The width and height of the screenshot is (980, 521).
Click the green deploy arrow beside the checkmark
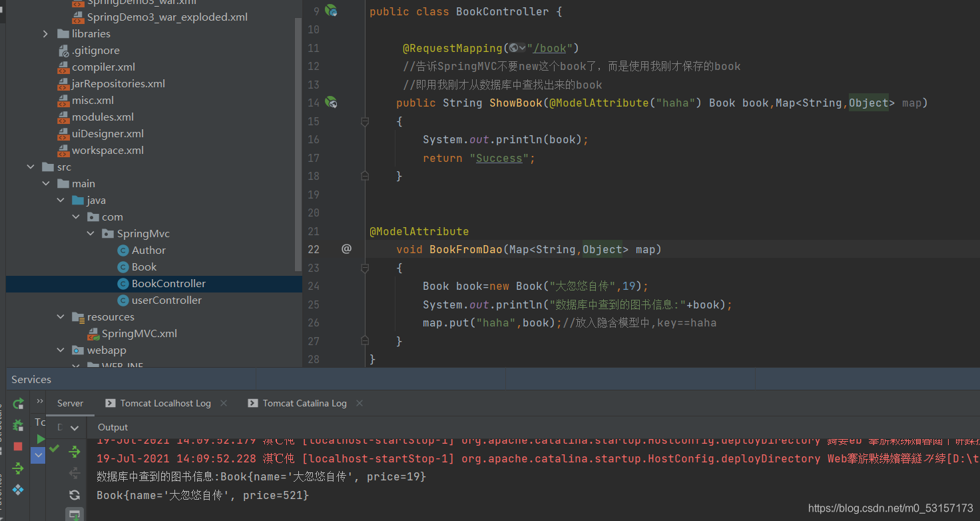75,451
